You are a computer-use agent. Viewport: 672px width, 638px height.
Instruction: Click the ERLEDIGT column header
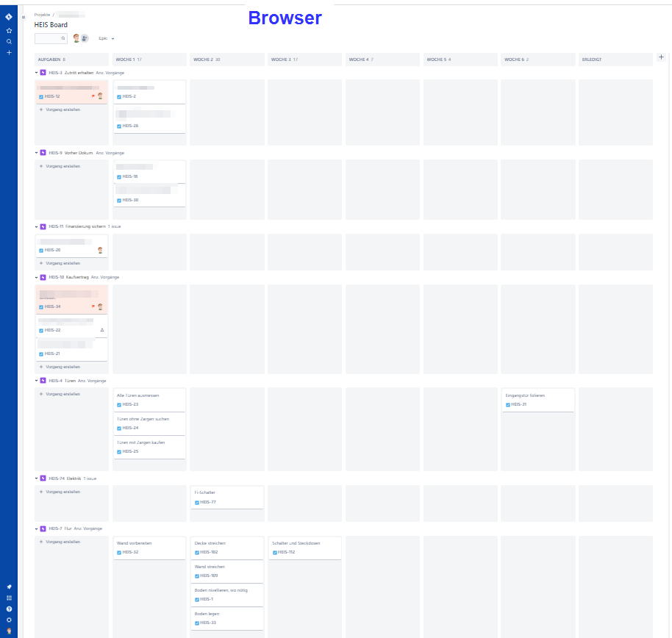click(x=615, y=60)
